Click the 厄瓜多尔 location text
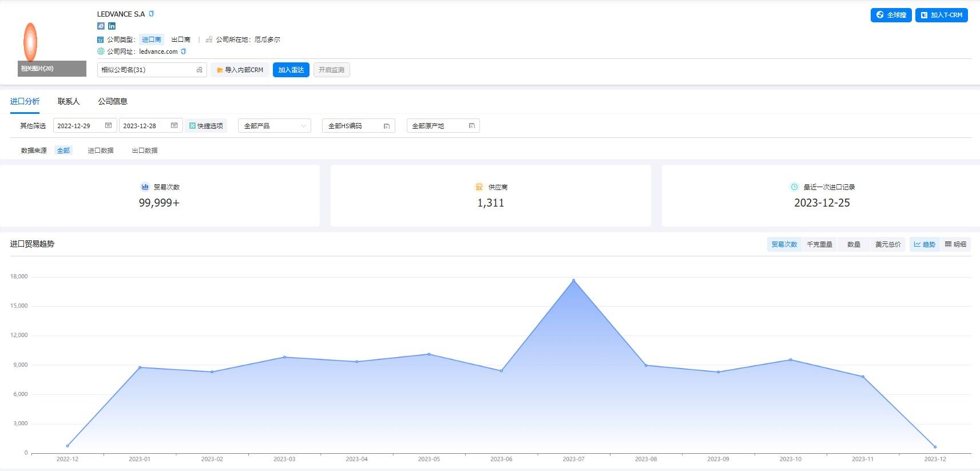Screen dimensions: 980x471 [x=267, y=39]
